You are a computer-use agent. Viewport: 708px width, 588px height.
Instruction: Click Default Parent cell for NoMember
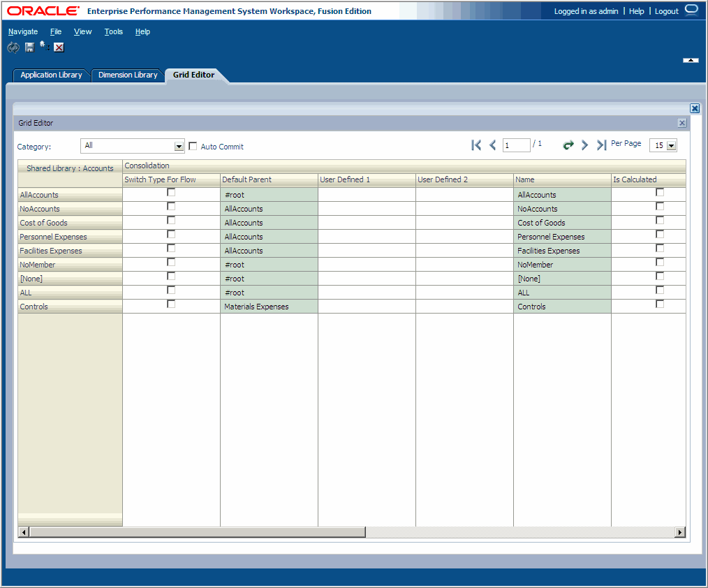tap(269, 265)
